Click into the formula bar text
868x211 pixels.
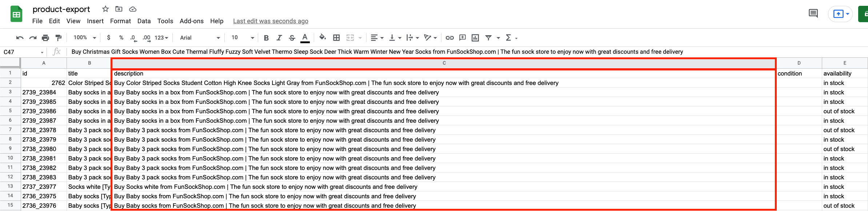pos(377,52)
